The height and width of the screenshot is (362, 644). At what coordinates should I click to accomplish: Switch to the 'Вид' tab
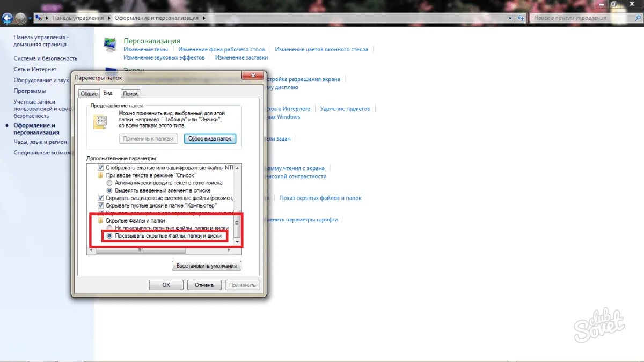[108, 93]
